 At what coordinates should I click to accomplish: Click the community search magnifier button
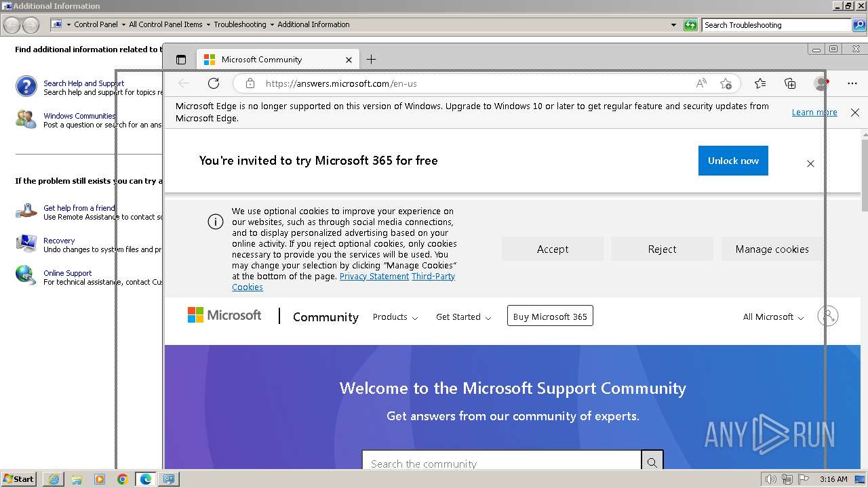pyautogui.click(x=652, y=462)
